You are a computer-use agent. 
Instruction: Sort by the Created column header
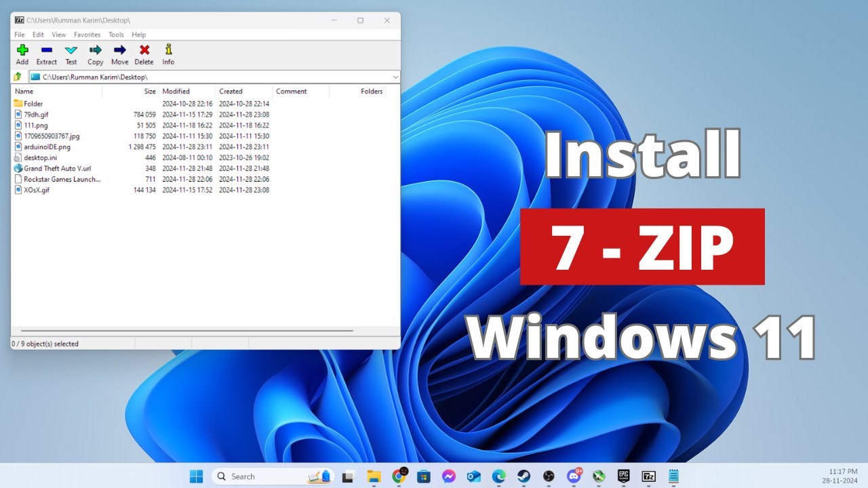click(x=244, y=91)
